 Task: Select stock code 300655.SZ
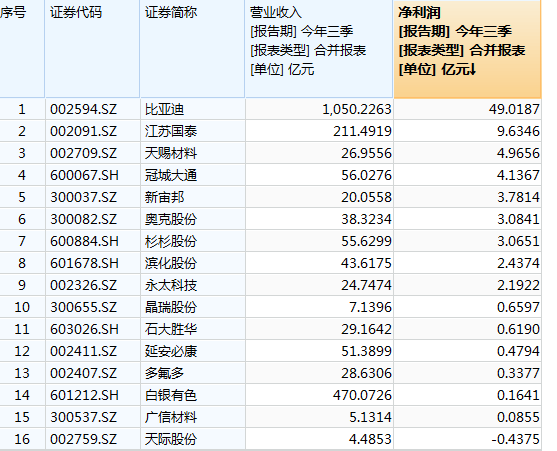[x=83, y=307]
